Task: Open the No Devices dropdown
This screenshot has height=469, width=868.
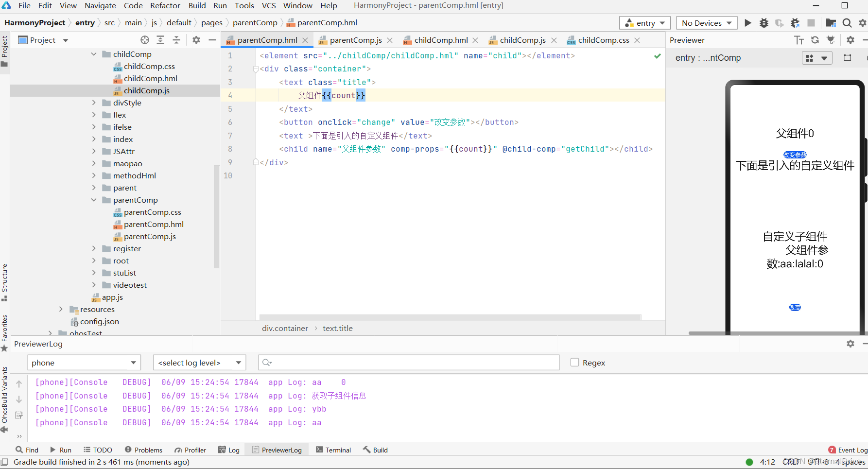Action: (707, 23)
